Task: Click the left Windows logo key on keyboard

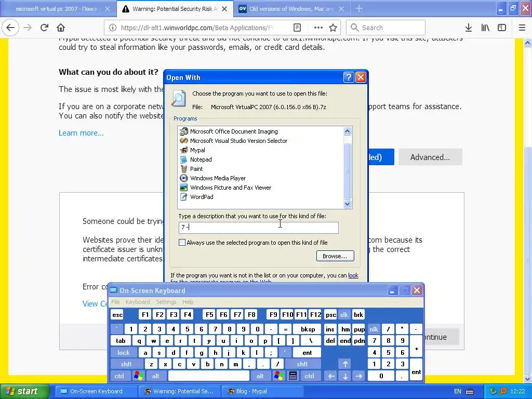Action: 138,376
